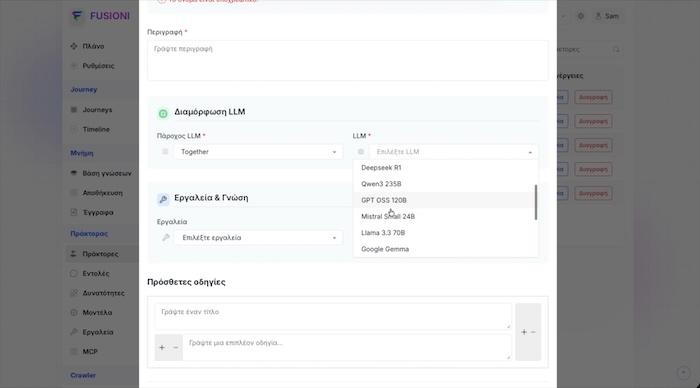Screen dimensions: 700x388
Task: Open Πάροχος LLM dropdown showing Together
Action: click(258, 152)
